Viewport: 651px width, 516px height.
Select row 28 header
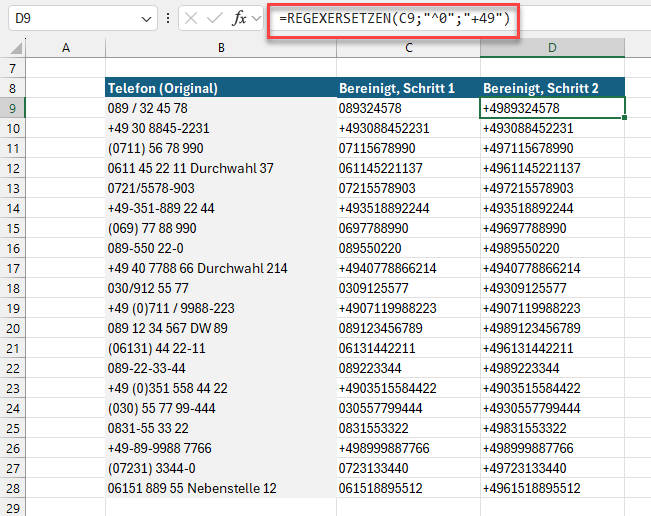(x=13, y=488)
